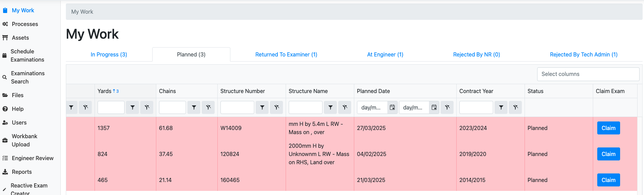Open the Planned Date end calendar picker
The height and width of the screenshot is (195, 644).
(434, 107)
